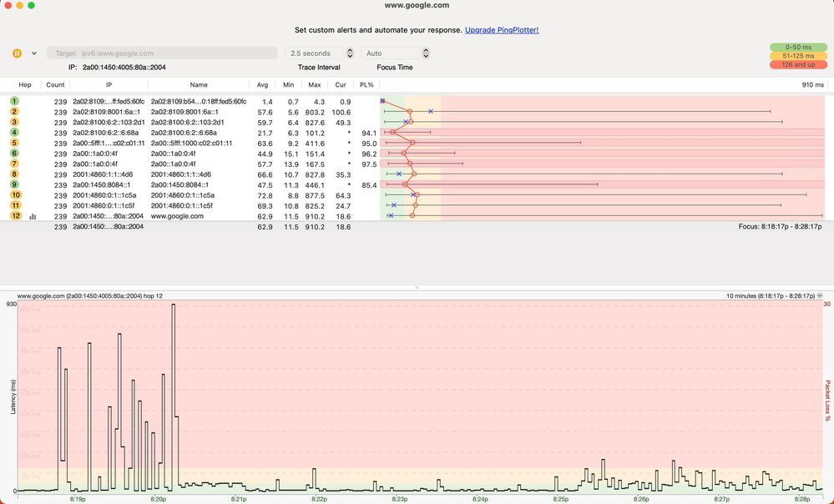Click the www.google.com hop 12 timeline title

point(90,295)
